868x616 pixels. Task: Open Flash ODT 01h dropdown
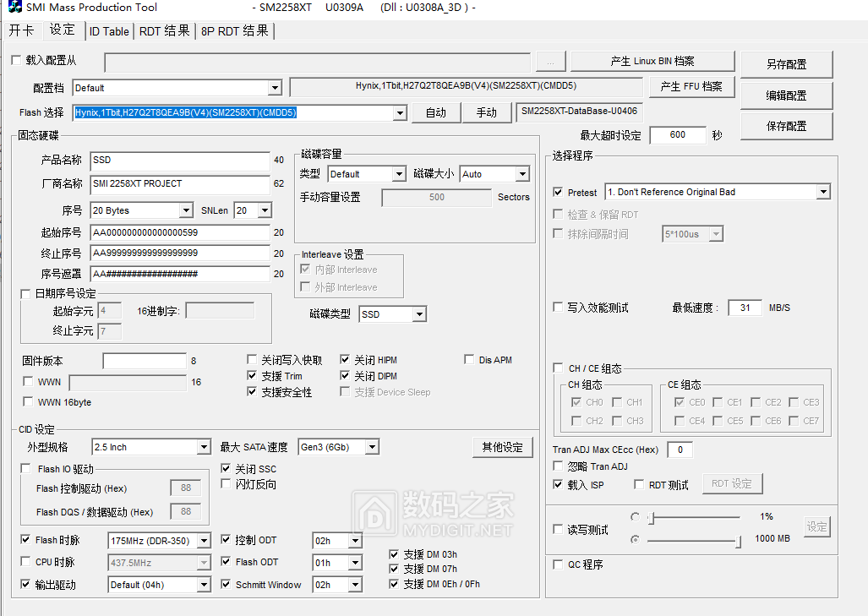click(x=355, y=564)
